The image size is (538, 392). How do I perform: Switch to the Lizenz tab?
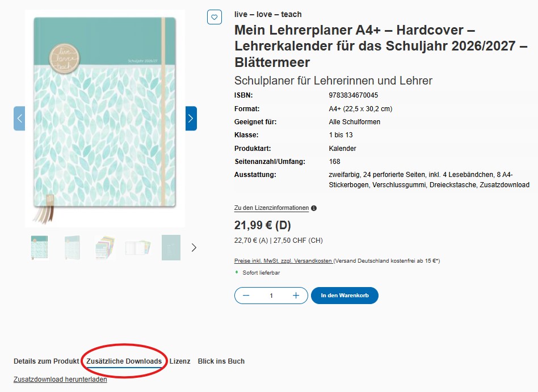click(x=180, y=361)
